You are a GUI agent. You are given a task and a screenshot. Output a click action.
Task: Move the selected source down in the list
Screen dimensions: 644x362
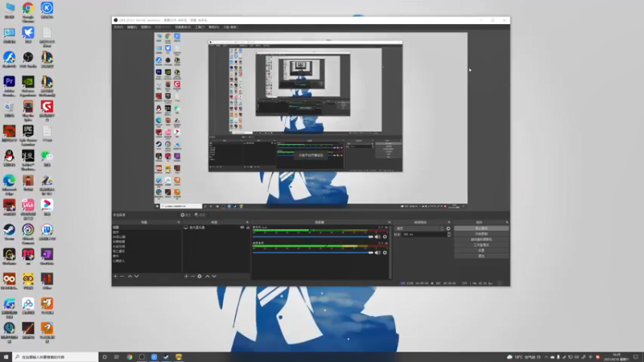click(214, 276)
